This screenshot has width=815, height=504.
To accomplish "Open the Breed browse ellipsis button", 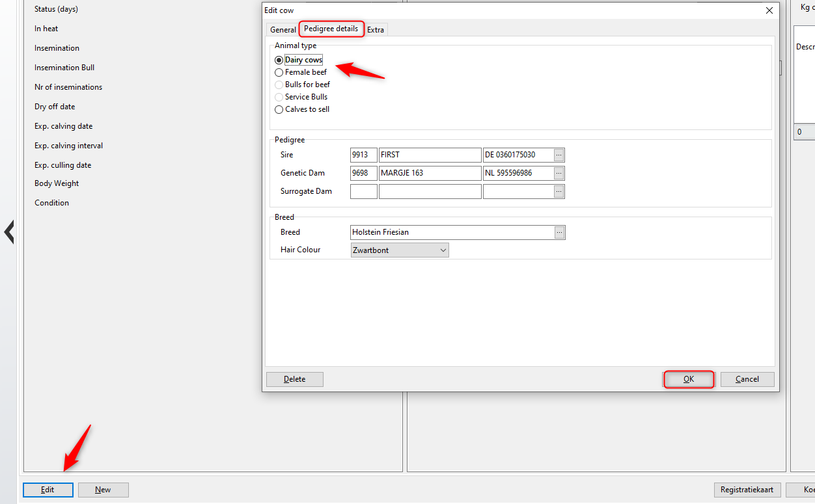I will click(560, 232).
